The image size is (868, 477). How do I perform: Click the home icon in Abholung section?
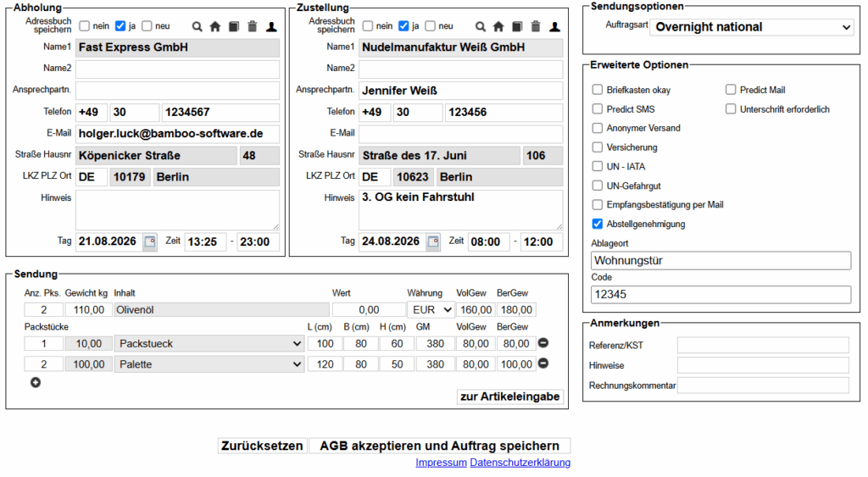(x=215, y=26)
